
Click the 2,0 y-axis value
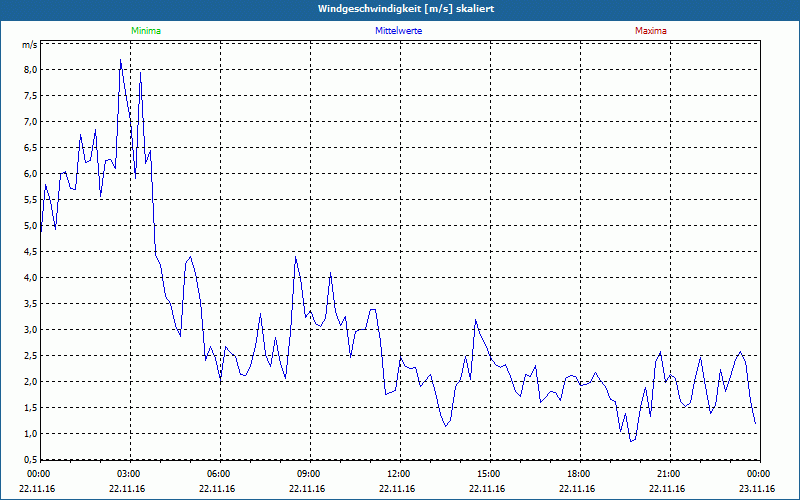(x=31, y=382)
